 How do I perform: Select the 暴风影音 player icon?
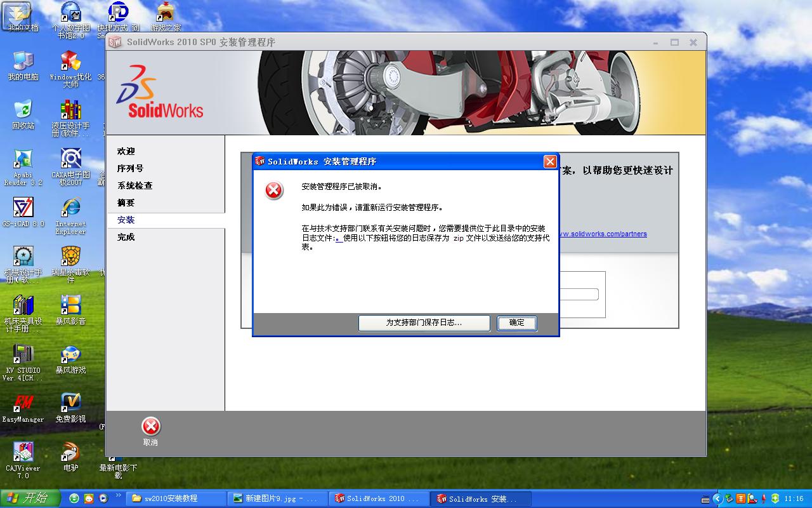pyautogui.click(x=70, y=310)
